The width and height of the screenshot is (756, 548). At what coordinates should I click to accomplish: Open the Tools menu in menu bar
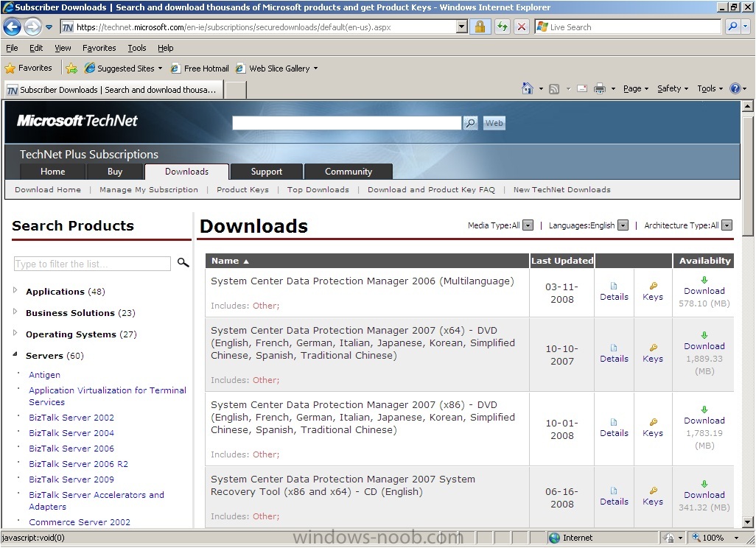[137, 48]
